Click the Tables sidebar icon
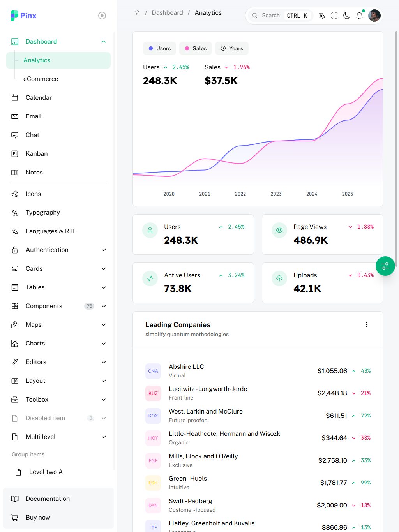Screen dimensions: 399x532 click(x=15, y=287)
